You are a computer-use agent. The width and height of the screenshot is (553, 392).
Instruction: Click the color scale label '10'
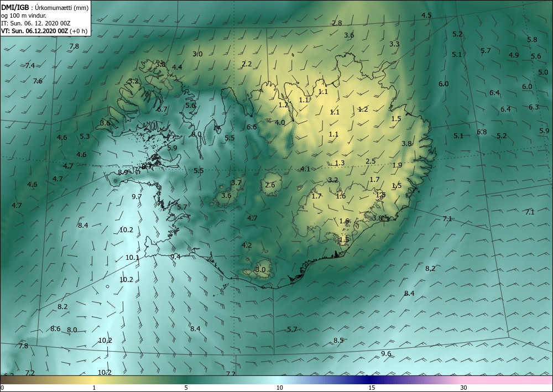click(279, 388)
